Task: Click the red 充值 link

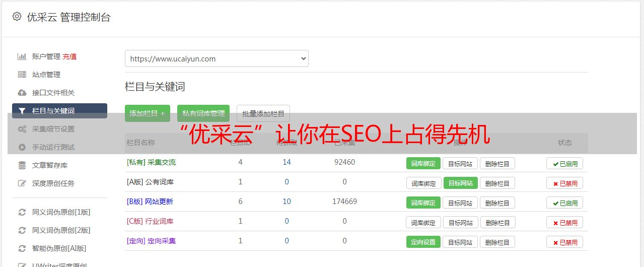Action: [x=69, y=56]
